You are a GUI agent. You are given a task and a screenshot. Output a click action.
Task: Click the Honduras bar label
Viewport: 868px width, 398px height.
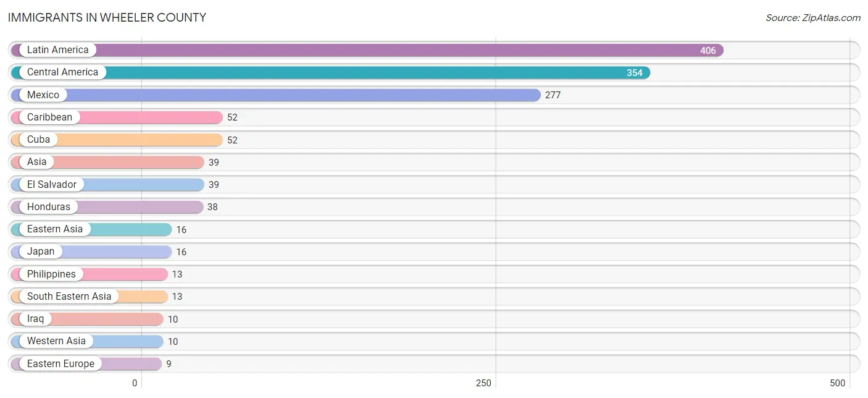(49, 206)
